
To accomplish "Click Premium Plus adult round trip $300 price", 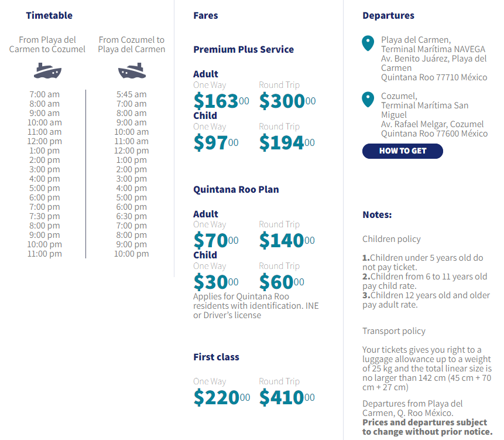I will pyautogui.click(x=287, y=101).
